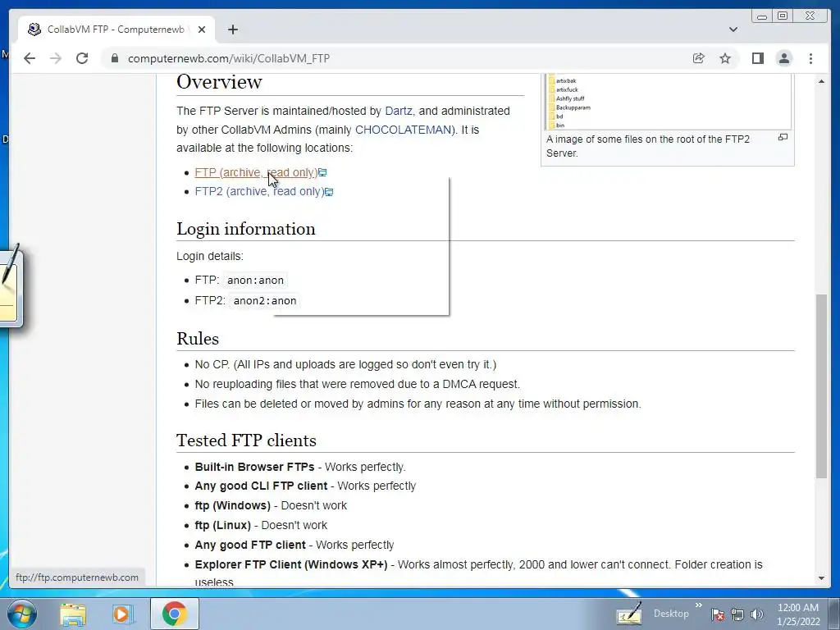Click the scrollbar up arrow
This screenshot has height=630, width=840.
click(x=821, y=81)
